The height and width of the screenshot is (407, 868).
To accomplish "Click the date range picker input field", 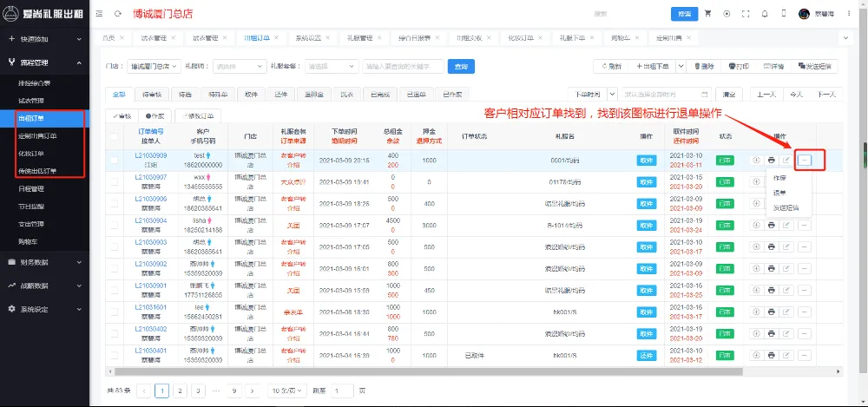I will 664,94.
